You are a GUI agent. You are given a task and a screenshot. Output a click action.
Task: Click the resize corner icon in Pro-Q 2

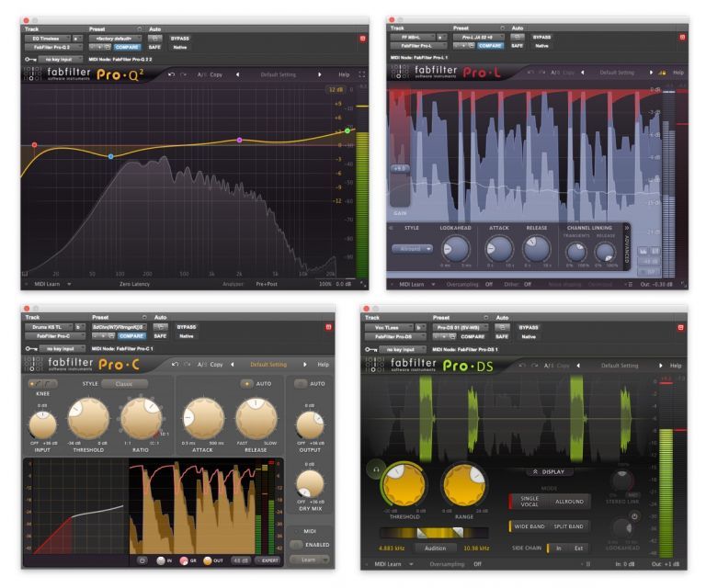[x=363, y=284]
